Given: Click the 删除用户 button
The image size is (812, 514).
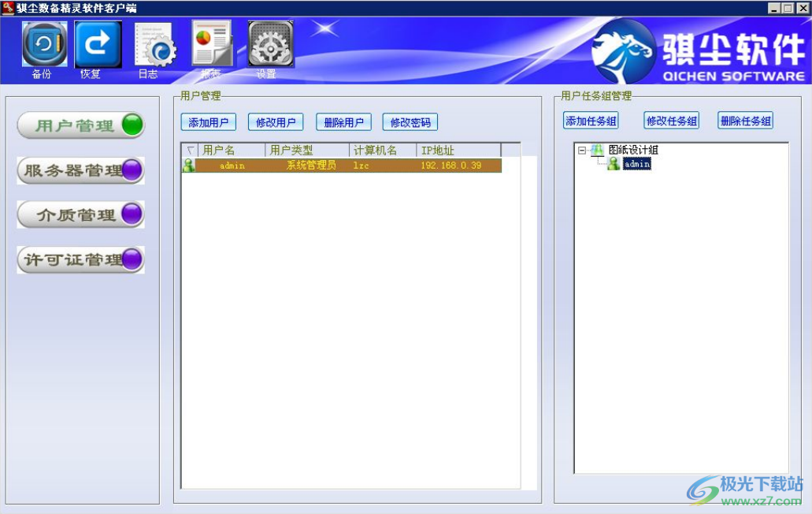Looking at the screenshot, I should tap(343, 122).
